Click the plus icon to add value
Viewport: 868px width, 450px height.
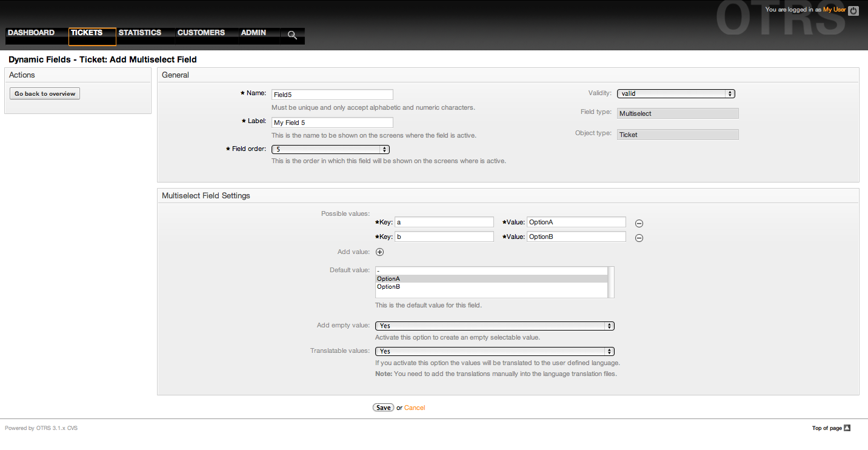click(x=380, y=252)
